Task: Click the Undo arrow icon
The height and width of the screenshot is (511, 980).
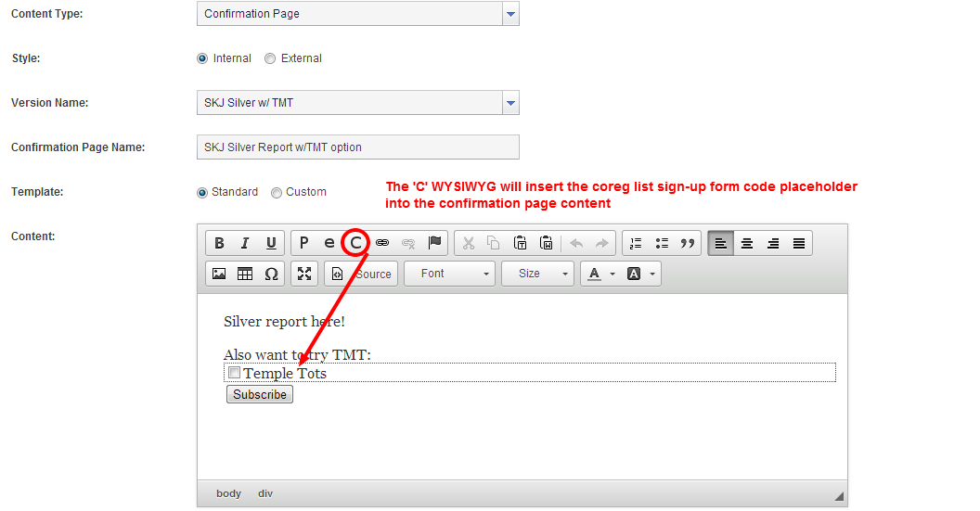Action: pos(576,243)
